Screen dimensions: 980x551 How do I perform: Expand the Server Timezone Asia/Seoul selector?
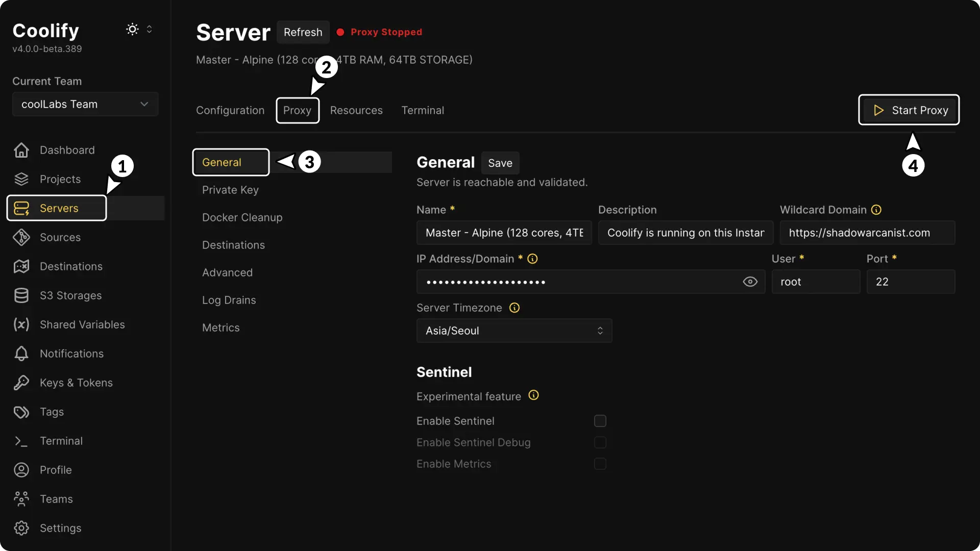tap(514, 331)
